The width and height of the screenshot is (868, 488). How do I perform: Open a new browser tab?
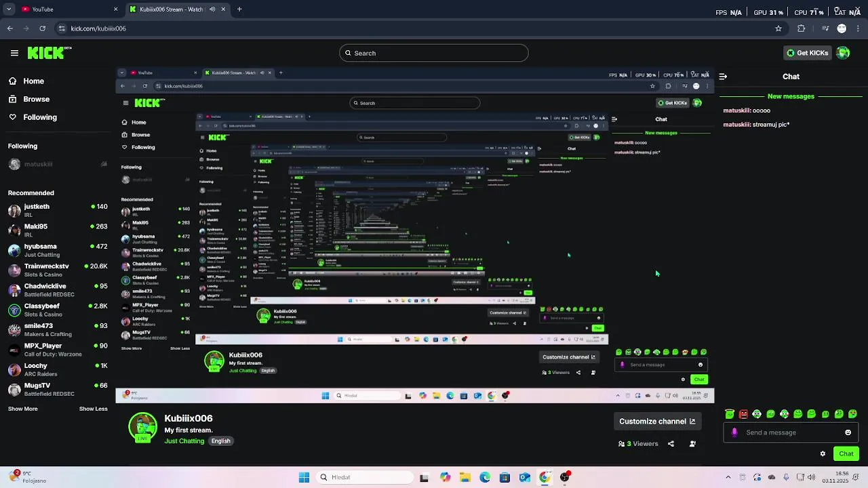click(x=239, y=9)
